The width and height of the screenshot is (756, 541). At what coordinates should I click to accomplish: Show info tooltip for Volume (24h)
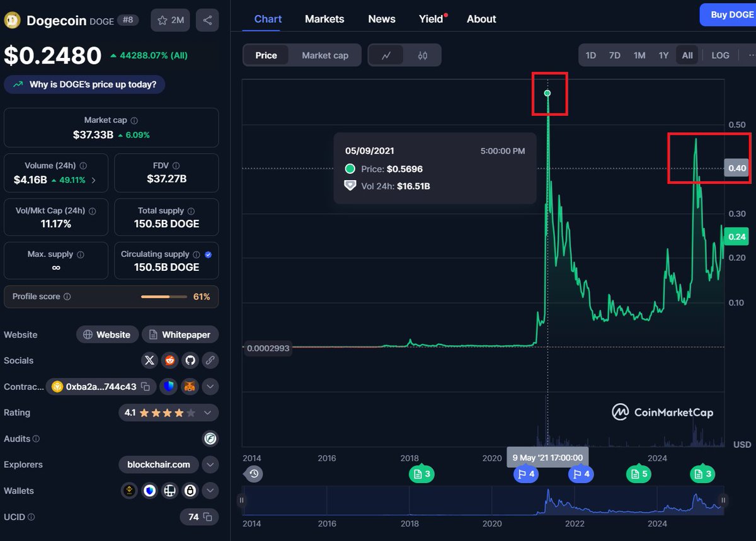[83, 166]
